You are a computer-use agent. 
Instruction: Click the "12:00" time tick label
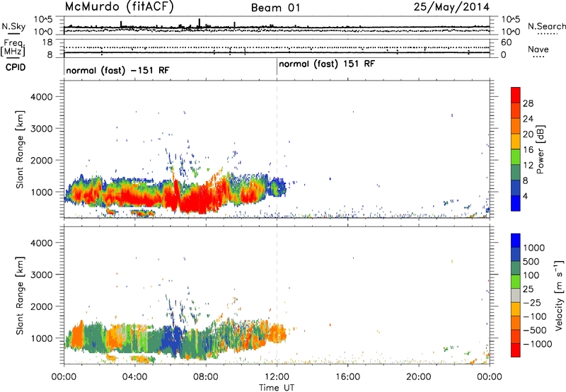(x=277, y=377)
